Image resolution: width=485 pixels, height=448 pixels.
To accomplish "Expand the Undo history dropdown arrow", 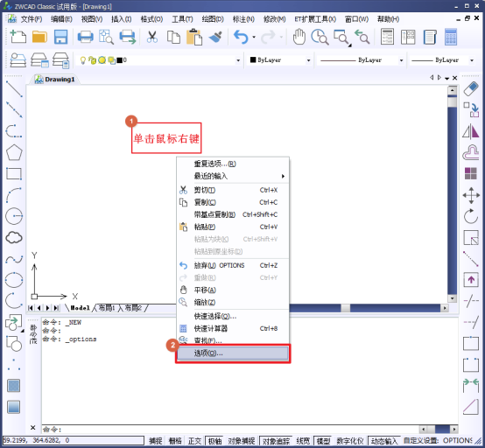I will 254,37.
